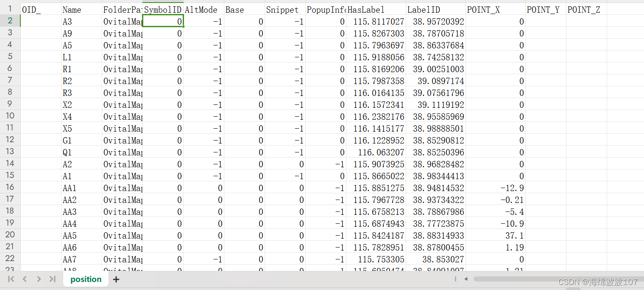Click the Name cell R2
Image resolution: width=644 pixels, height=290 pixels.
click(81, 81)
